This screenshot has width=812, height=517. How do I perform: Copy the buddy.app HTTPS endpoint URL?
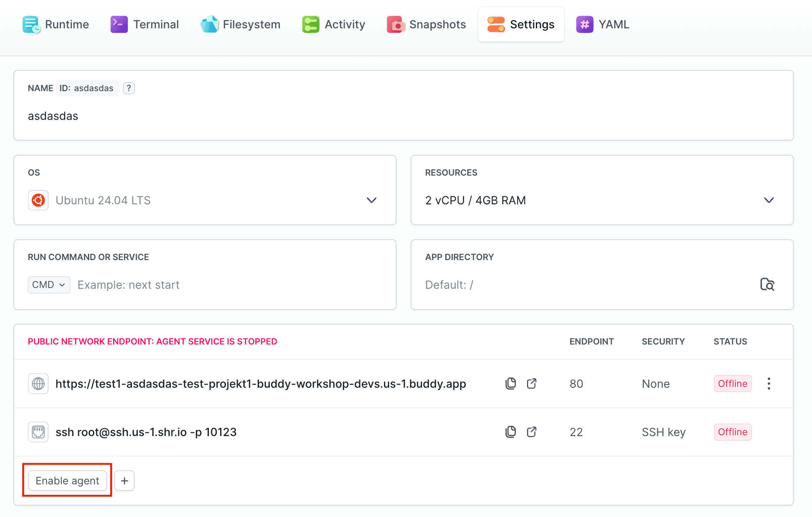(x=510, y=383)
